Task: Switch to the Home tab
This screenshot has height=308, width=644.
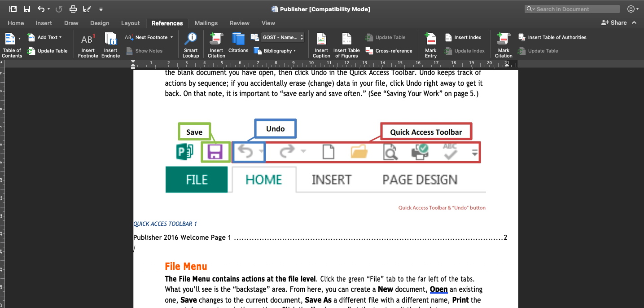Action: pyautogui.click(x=16, y=23)
